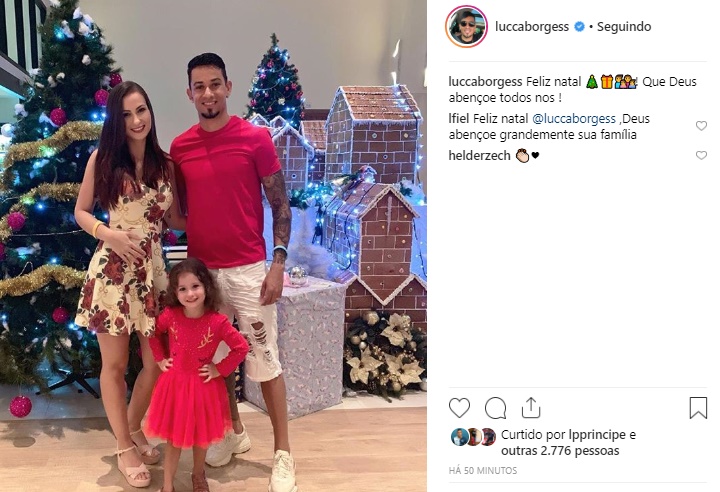Screen dimensions: 720x492
Task: Like the helderzech comment heart
Action: pyautogui.click(x=701, y=155)
